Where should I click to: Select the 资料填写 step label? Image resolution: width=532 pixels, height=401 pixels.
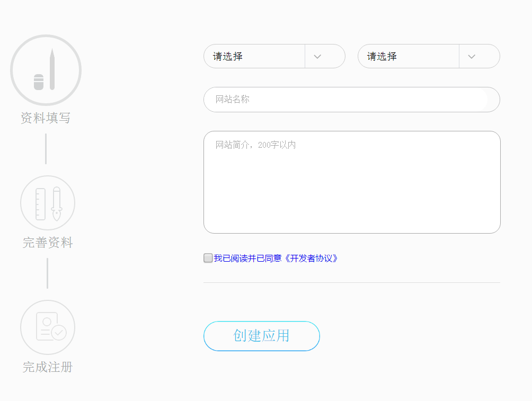(x=46, y=118)
